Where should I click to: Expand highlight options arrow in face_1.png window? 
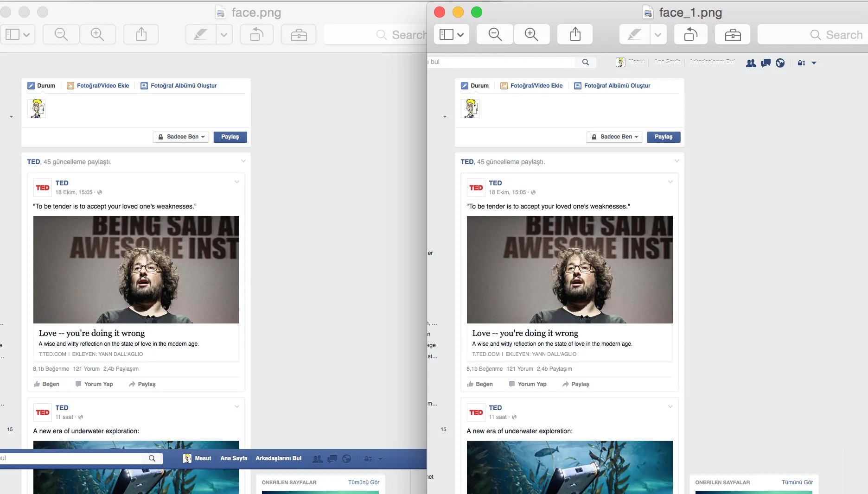[658, 34]
